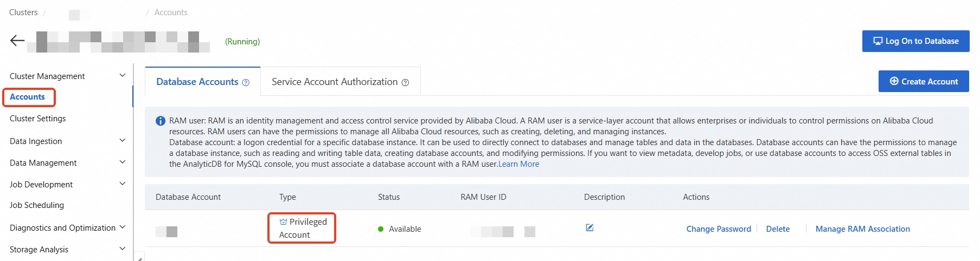The image size is (980, 261).
Task: Click help icon beside Service Account Authorization
Action: click(x=405, y=82)
